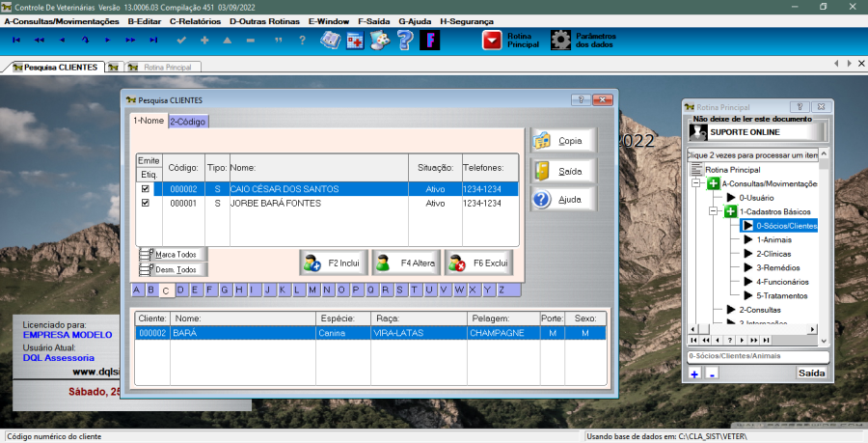Screen dimensions: 868x443
Task: Open the C-Relatórios menu
Action: tap(194, 20)
